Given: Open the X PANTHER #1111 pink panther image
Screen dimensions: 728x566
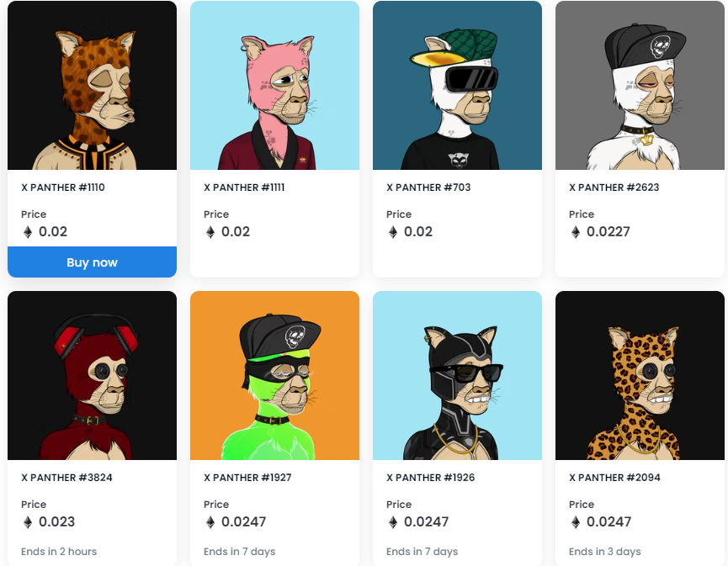Looking at the screenshot, I should coord(275,86).
